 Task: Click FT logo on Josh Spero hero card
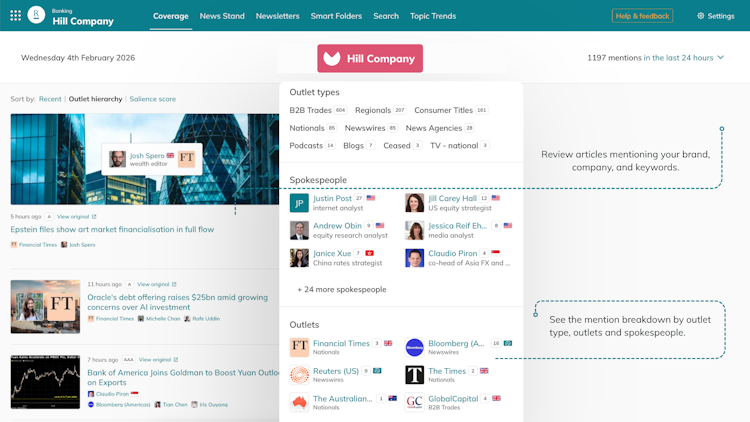coord(187,159)
